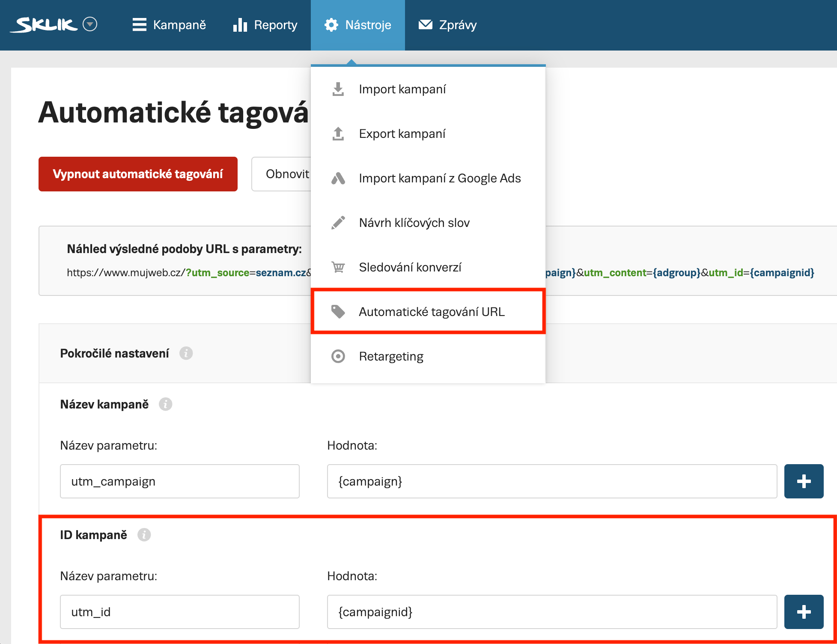The width and height of the screenshot is (837, 644).
Task: Click the download icon beside Import kampaní
Action: [338, 89]
